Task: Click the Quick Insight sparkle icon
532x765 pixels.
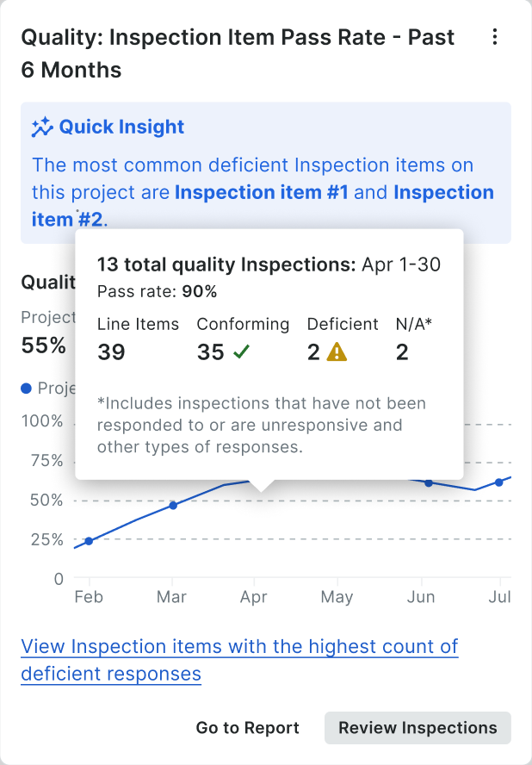Action: [x=42, y=127]
